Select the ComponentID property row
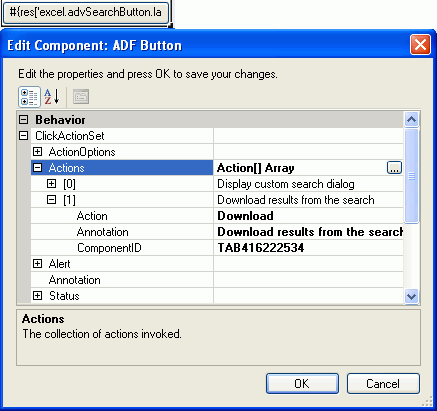 [217, 248]
